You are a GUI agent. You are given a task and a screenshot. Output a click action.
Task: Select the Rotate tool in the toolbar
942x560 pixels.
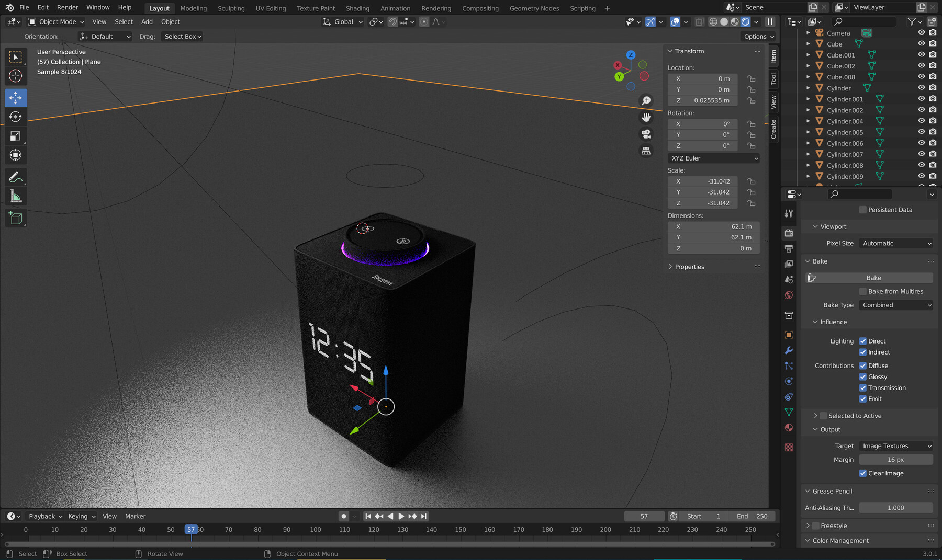(16, 117)
